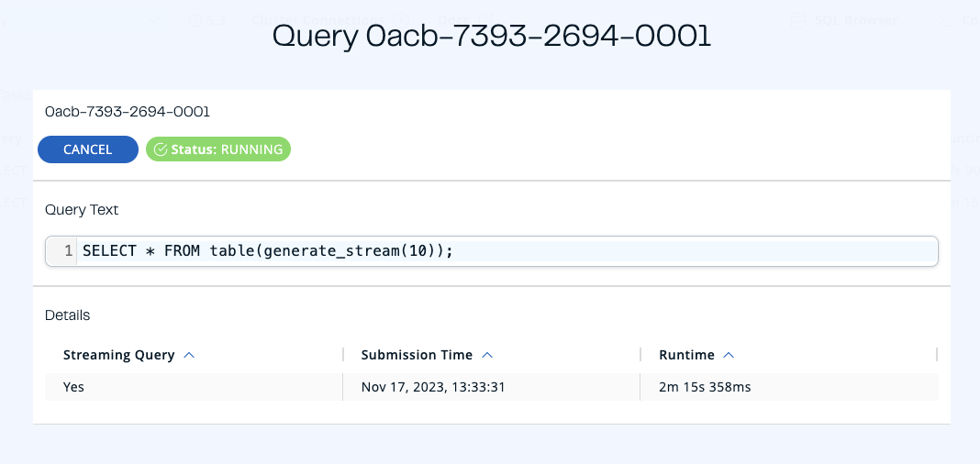Click the query ID text above the CANCEL button
The width and height of the screenshot is (980, 464).
[128, 112]
